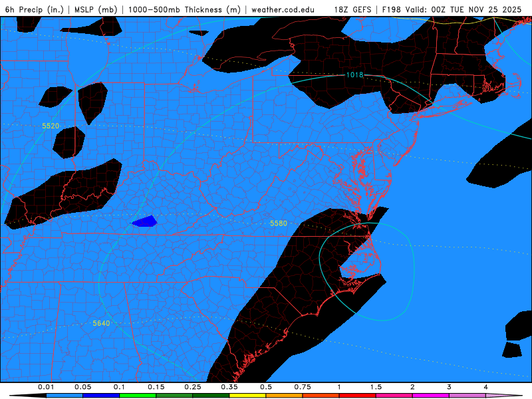
Task: Click the "6h Precip (in.)" header label
Action: coord(35,9)
